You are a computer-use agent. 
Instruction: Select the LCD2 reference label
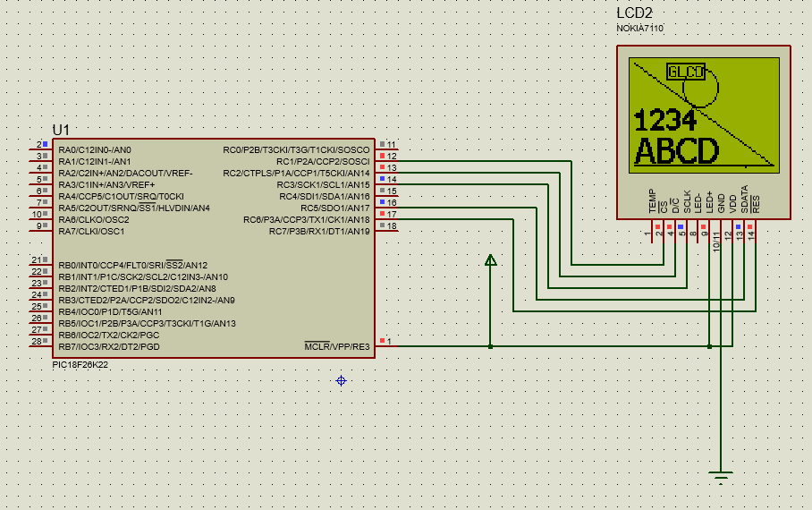[634, 13]
